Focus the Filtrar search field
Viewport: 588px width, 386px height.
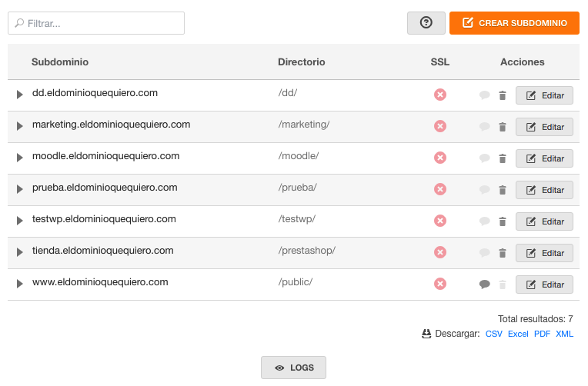96,23
